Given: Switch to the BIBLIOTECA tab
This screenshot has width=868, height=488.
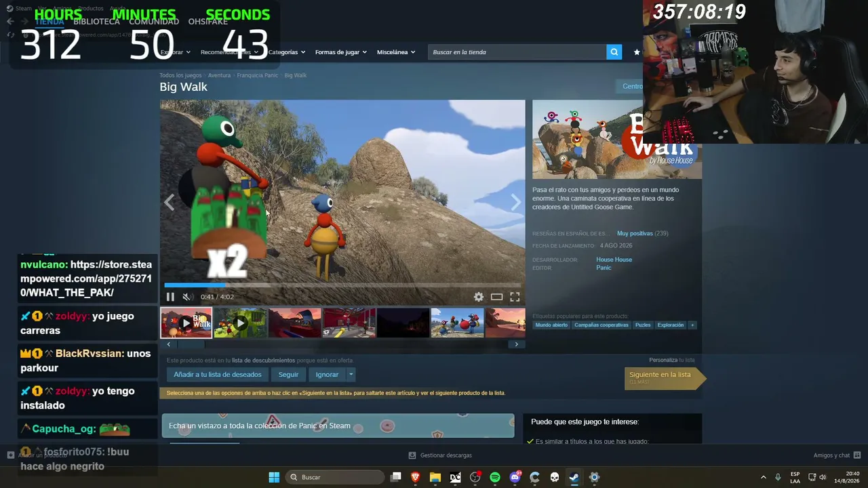Looking at the screenshot, I should [96, 22].
